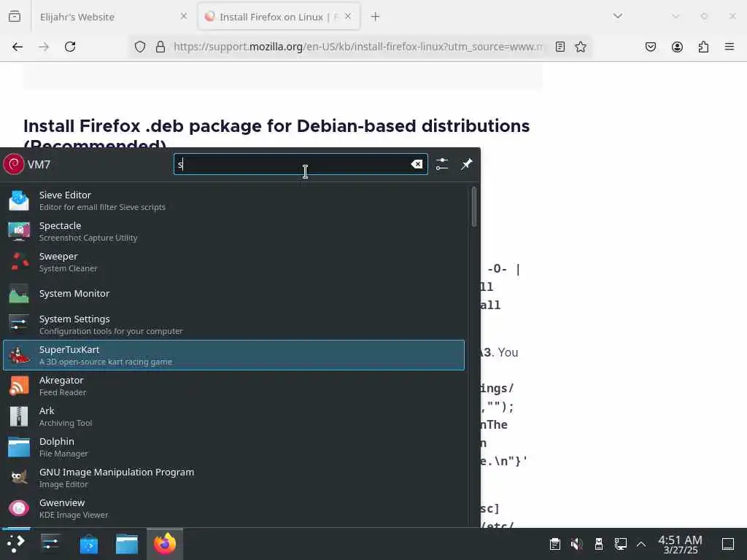Go back to previous page

[x=18, y=47]
